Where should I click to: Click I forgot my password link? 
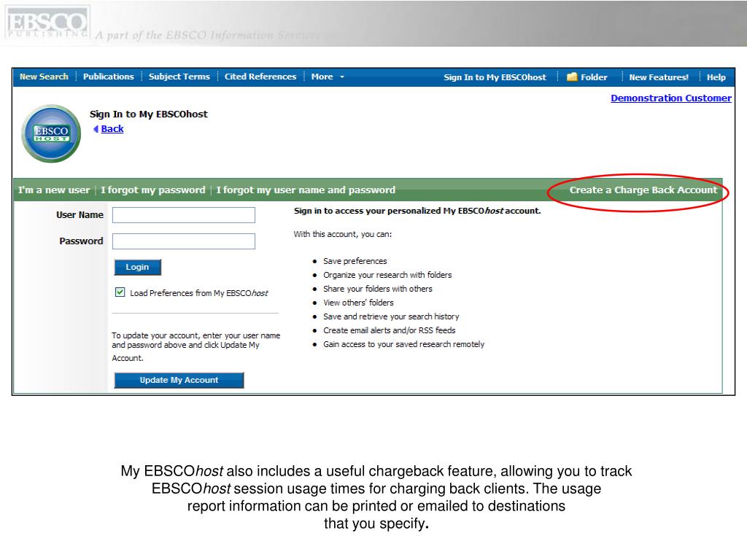[x=153, y=190]
